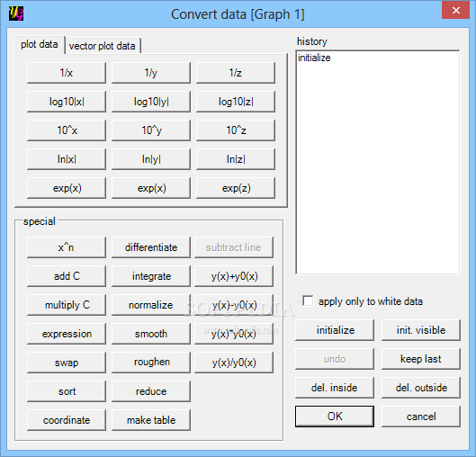476x457 pixels.
Task: Differentiate the plot data
Action: pos(151,247)
